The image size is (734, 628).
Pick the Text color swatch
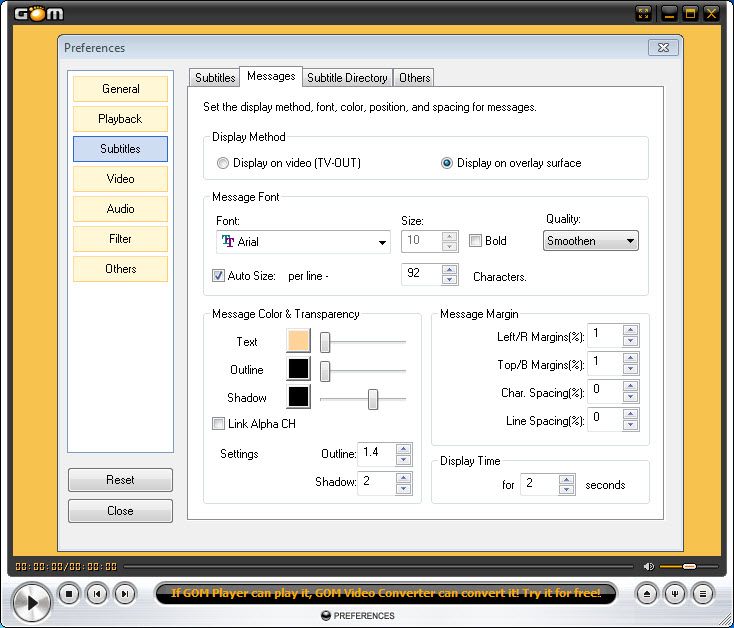click(298, 340)
